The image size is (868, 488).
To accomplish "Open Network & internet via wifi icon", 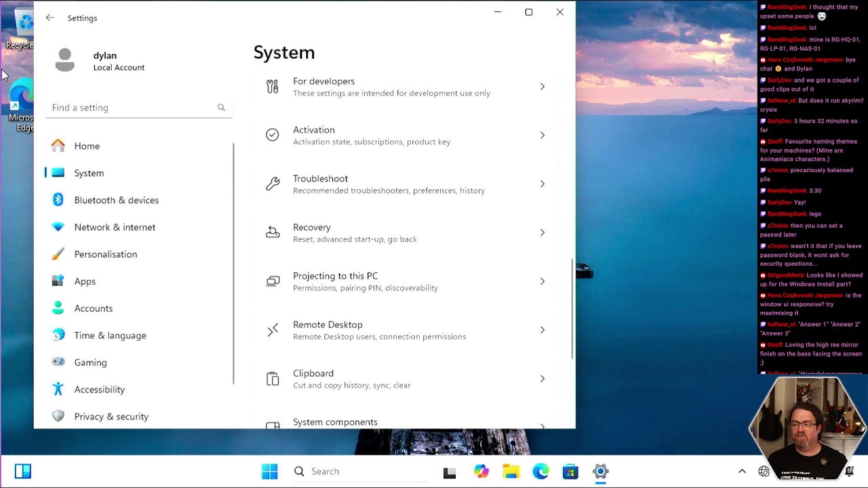I will pyautogui.click(x=58, y=227).
